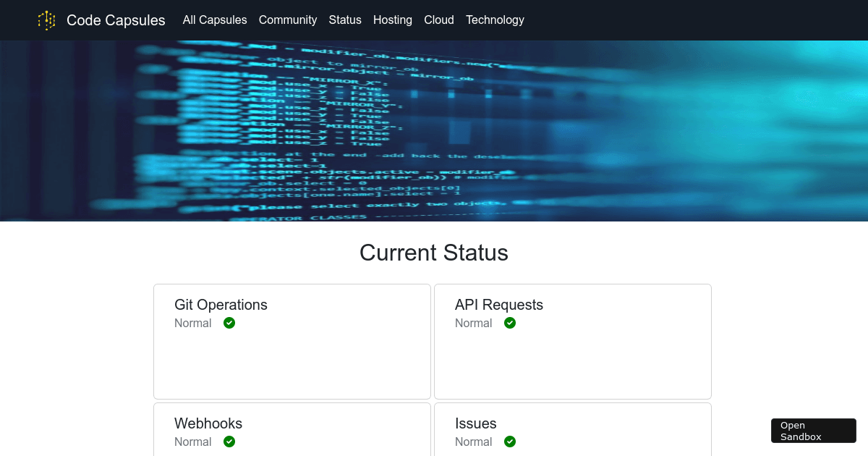Click the Open Sandbox button
The image size is (868, 456).
pos(814,431)
